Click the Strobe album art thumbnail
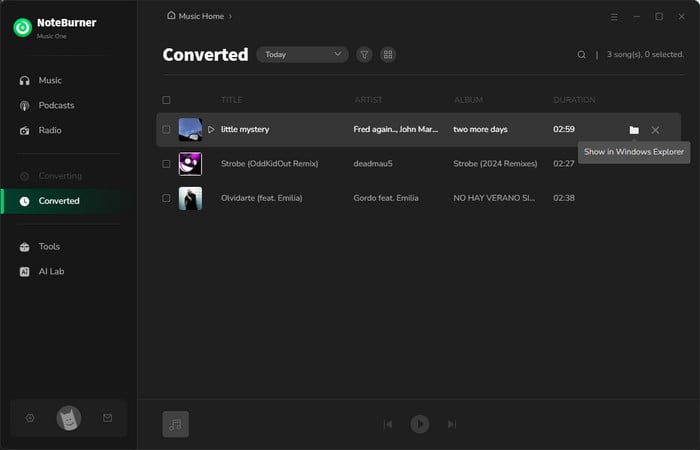This screenshot has height=450, width=700. click(190, 164)
